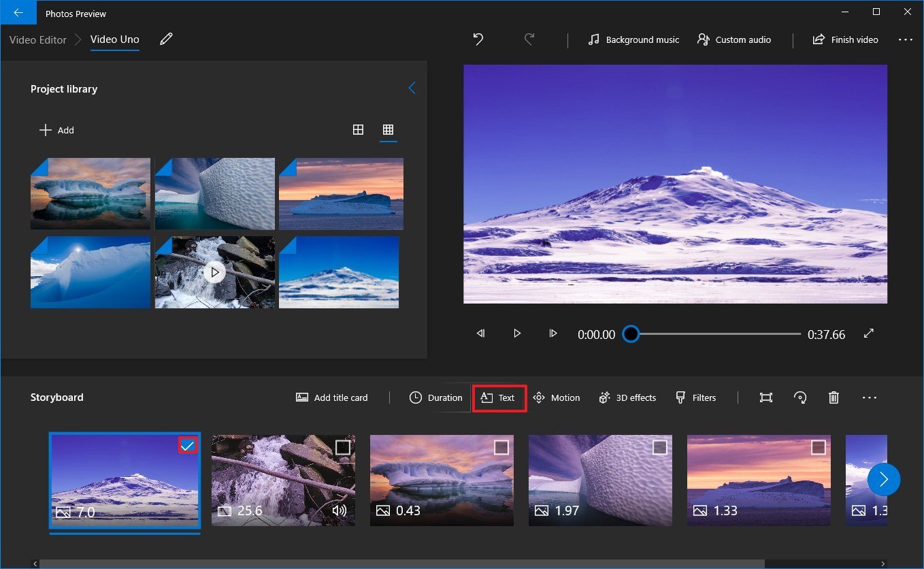The height and width of the screenshot is (569, 924).
Task: Open the 3D effects editor
Action: pos(627,397)
